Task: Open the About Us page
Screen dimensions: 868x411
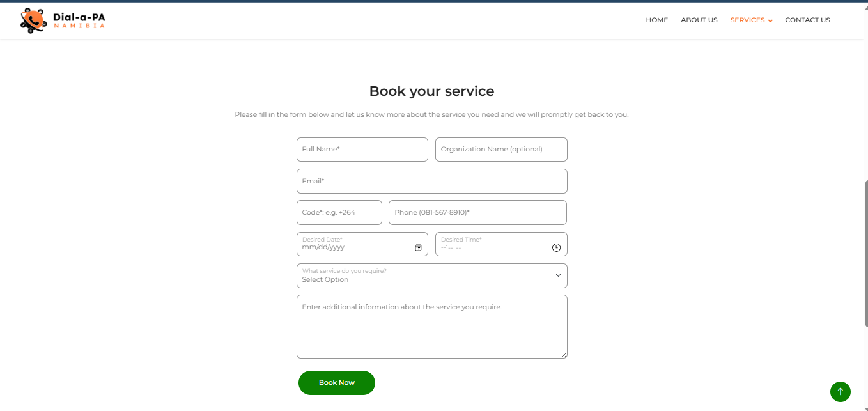Action: click(x=699, y=20)
